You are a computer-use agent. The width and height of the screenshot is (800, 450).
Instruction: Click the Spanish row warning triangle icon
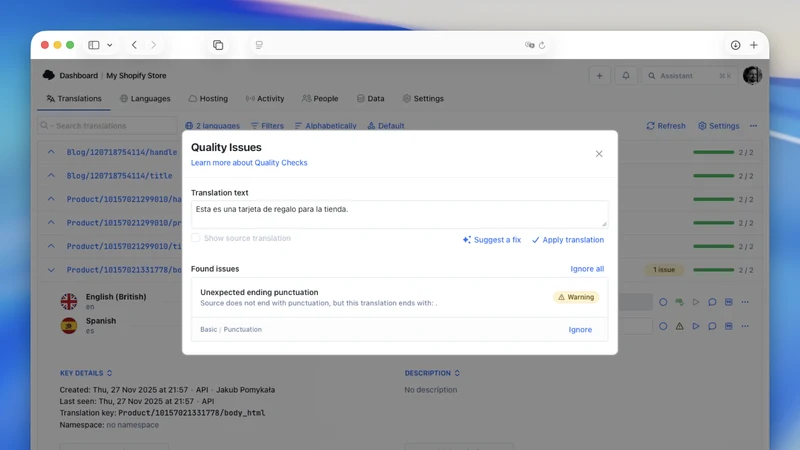point(679,326)
